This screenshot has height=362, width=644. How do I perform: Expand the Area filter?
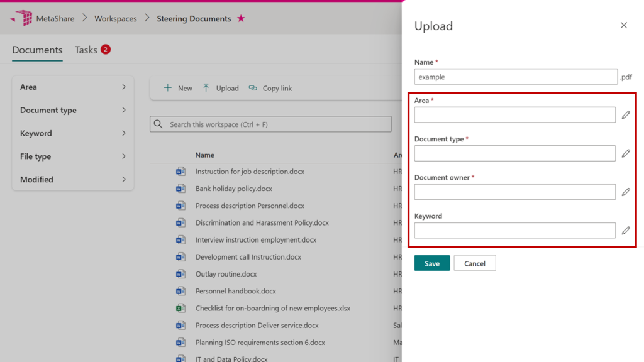point(72,87)
